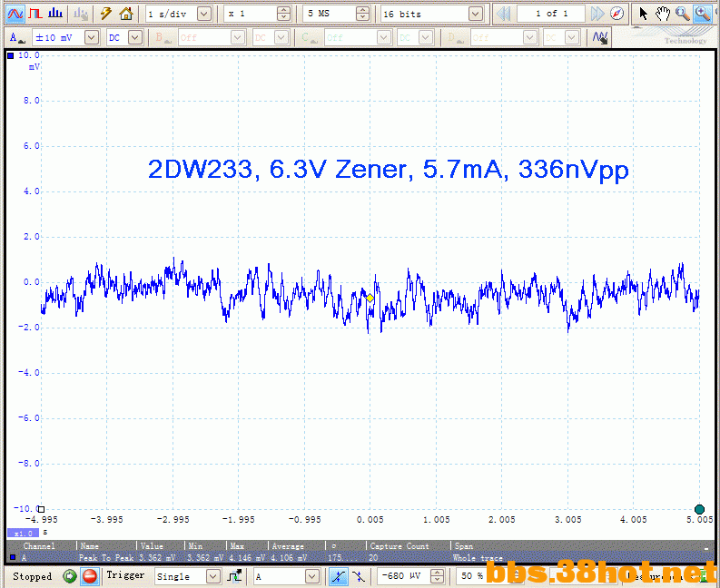Click the 4.146 mV Max value cell
This screenshot has height=588, width=720.
coord(247,558)
